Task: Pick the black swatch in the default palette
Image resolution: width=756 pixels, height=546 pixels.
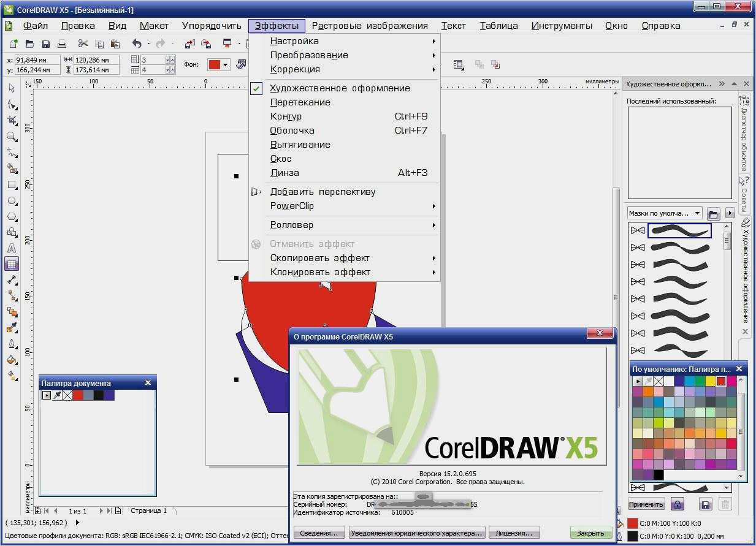Action: [659, 475]
